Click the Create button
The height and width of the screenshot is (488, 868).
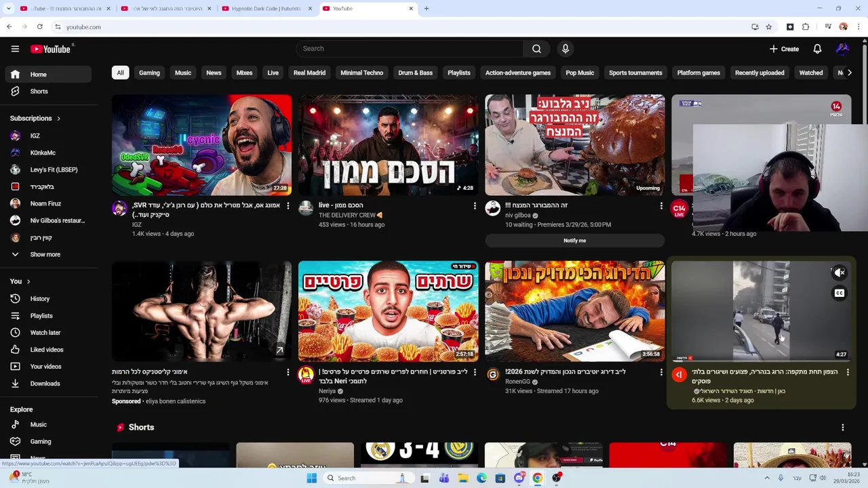tap(784, 49)
